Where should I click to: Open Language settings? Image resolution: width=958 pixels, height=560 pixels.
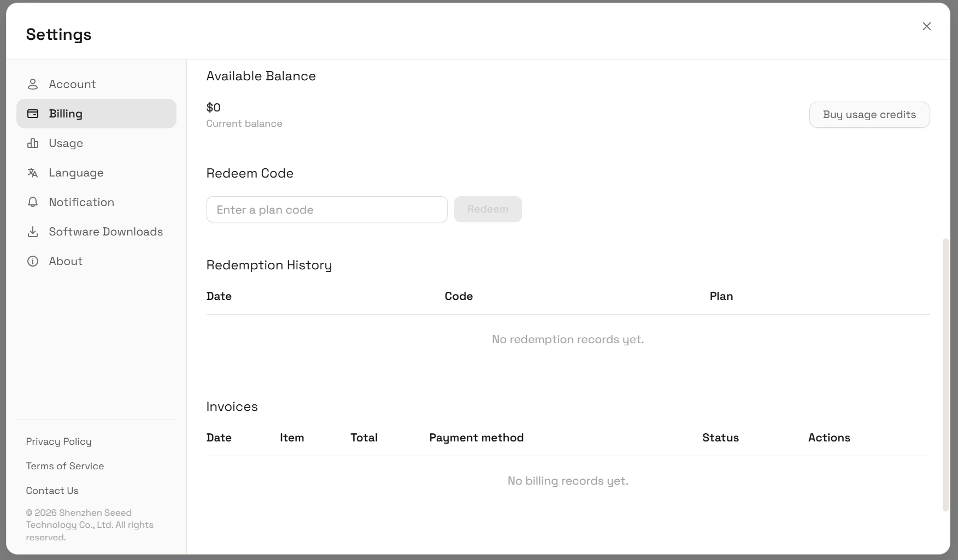(96, 173)
